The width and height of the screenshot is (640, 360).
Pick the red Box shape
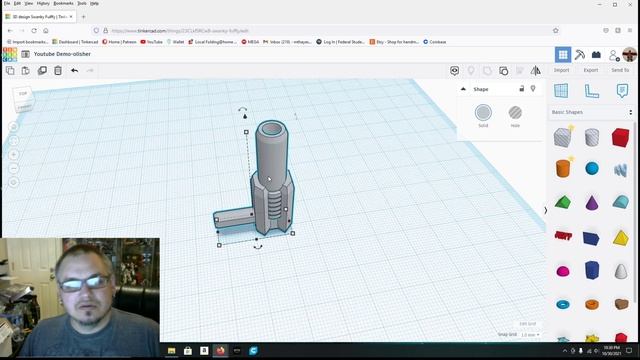(620, 138)
